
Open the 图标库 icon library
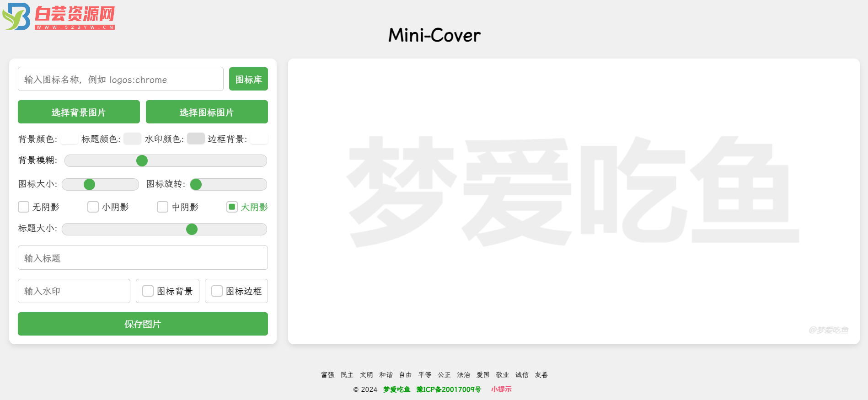click(248, 79)
